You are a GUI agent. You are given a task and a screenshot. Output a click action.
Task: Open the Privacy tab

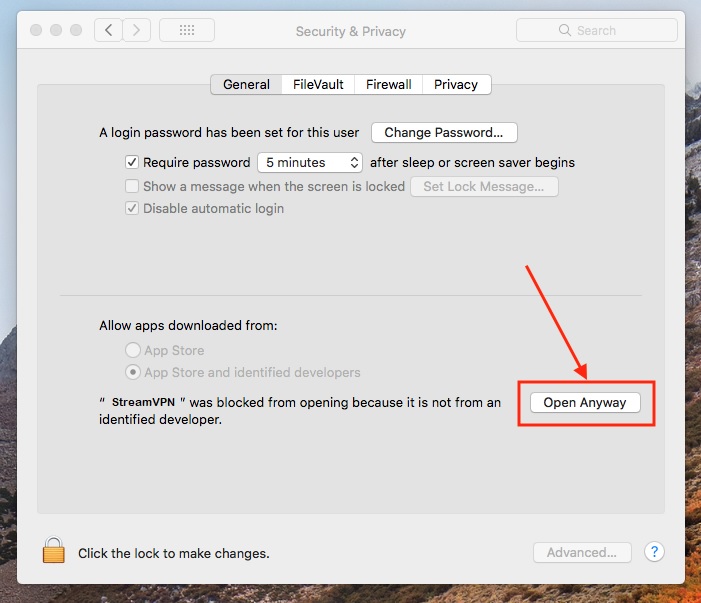(x=456, y=84)
